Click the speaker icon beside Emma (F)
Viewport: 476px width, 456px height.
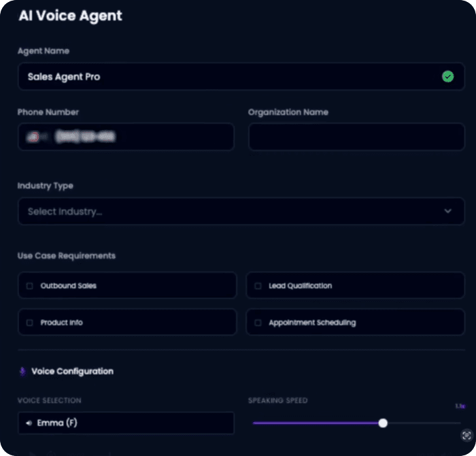(29, 423)
